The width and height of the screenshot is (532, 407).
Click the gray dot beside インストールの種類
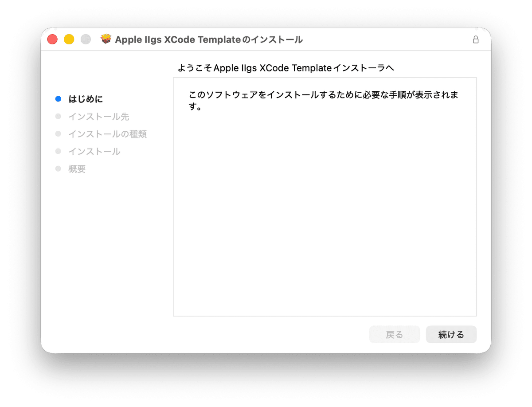[x=59, y=134]
